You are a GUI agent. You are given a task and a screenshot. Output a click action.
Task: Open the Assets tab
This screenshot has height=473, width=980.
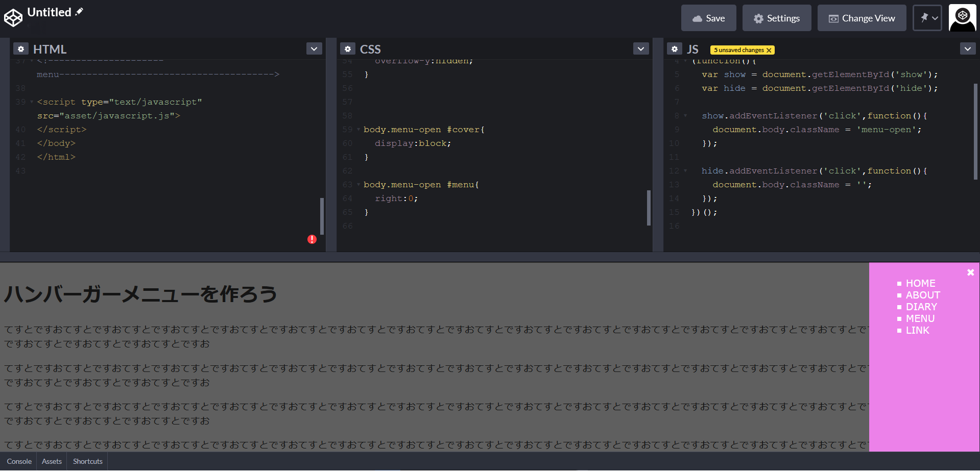tap(52, 461)
